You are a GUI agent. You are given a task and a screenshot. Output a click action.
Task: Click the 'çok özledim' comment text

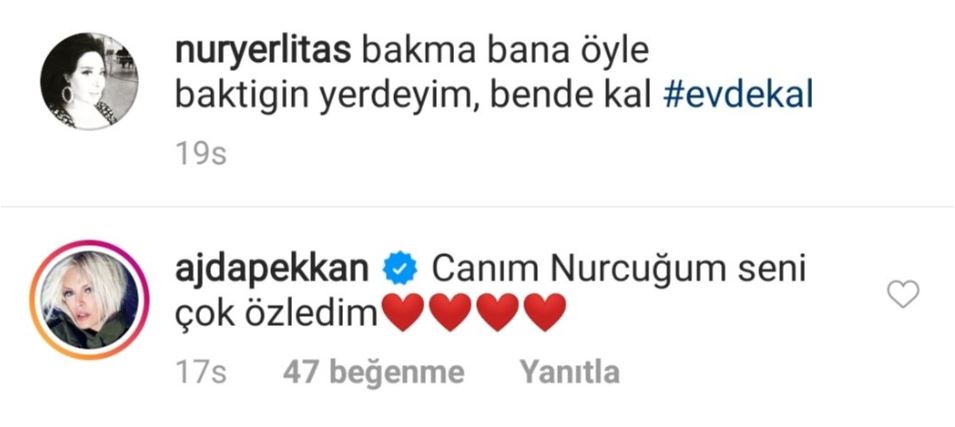[x=277, y=314]
